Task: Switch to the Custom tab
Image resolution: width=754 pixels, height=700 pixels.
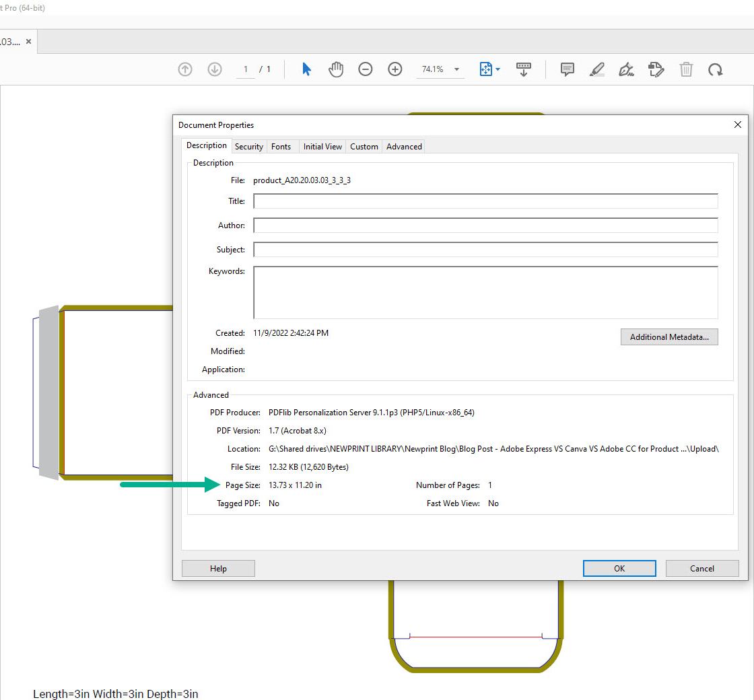Action: [364, 146]
